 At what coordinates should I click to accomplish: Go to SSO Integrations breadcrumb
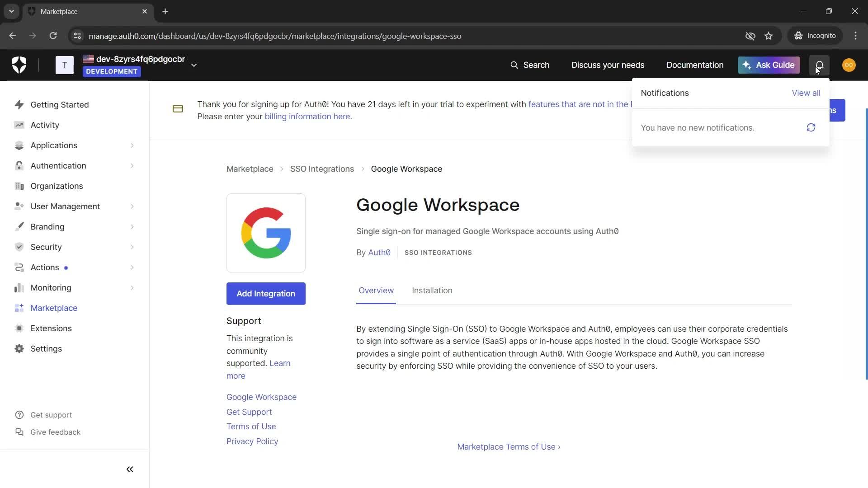tap(322, 169)
